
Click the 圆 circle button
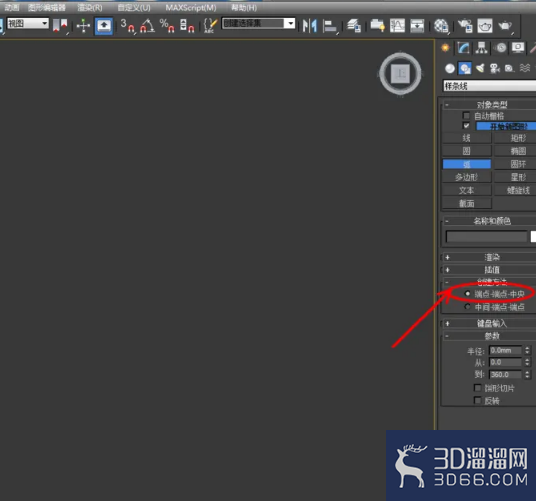[x=467, y=151]
